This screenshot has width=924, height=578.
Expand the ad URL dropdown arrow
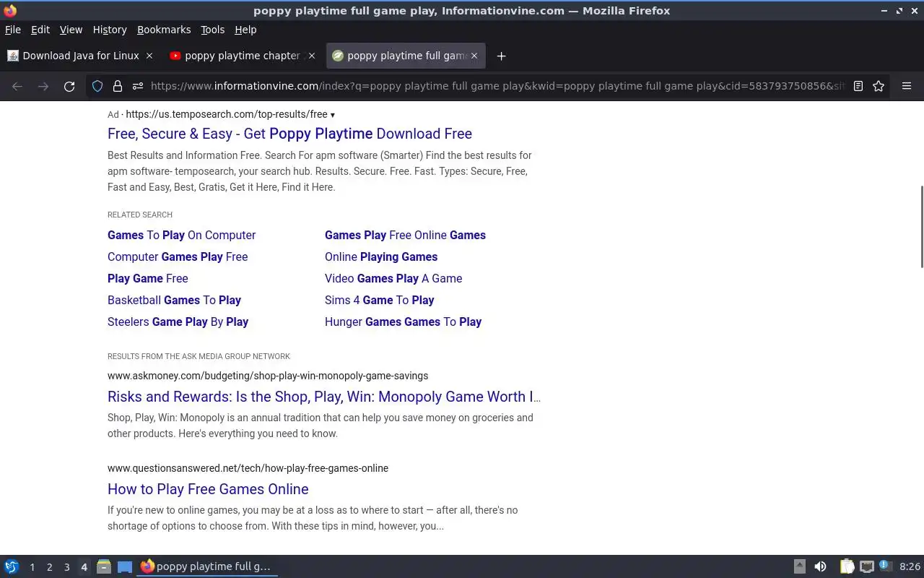pyautogui.click(x=332, y=115)
